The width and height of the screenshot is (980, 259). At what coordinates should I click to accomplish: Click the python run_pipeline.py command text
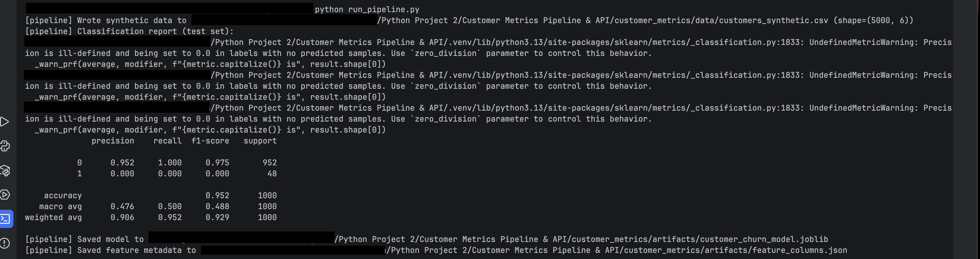367,9
